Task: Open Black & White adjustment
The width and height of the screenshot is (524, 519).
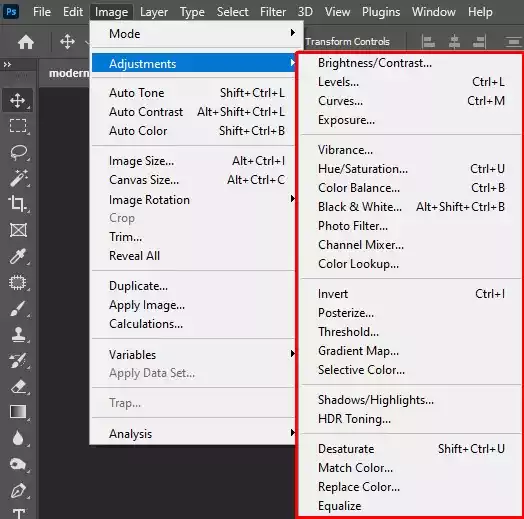Action: (x=410, y=207)
